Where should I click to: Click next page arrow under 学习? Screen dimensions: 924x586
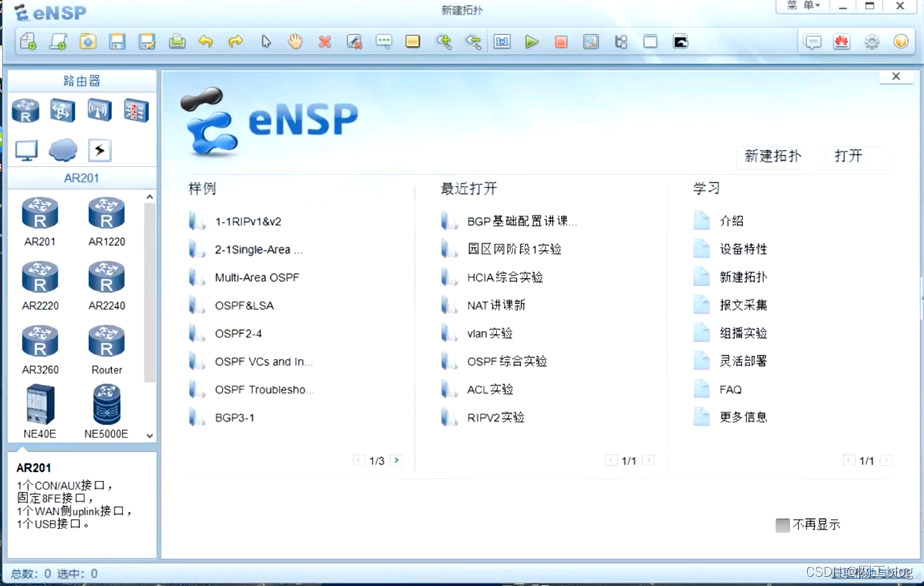tap(887, 460)
